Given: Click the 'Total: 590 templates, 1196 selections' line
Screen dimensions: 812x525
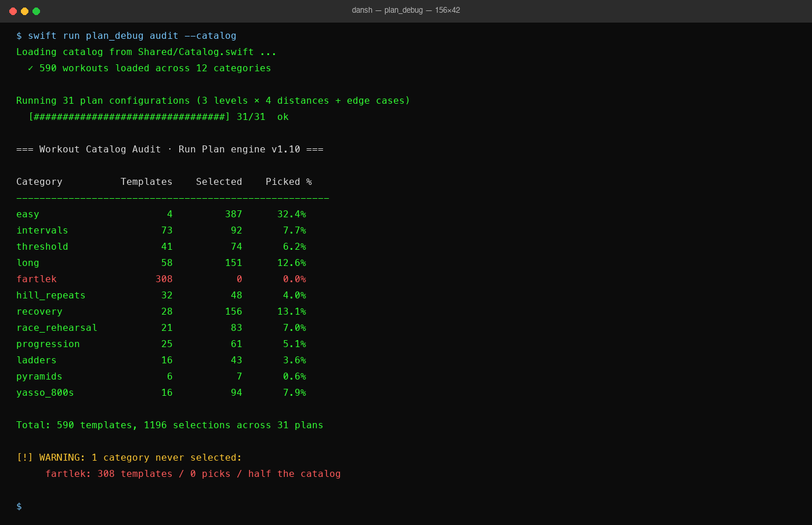Looking at the screenshot, I should (x=170, y=425).
